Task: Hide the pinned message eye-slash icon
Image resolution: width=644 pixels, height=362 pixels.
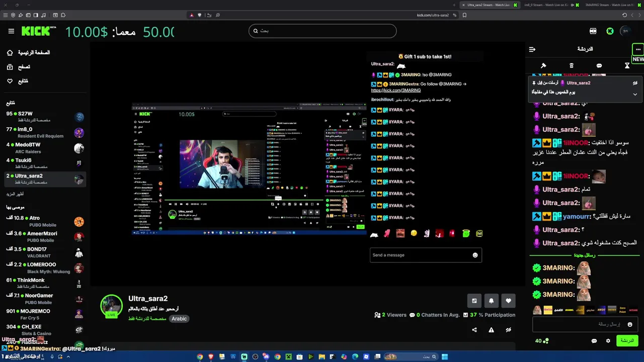Action: coord(635,83)
